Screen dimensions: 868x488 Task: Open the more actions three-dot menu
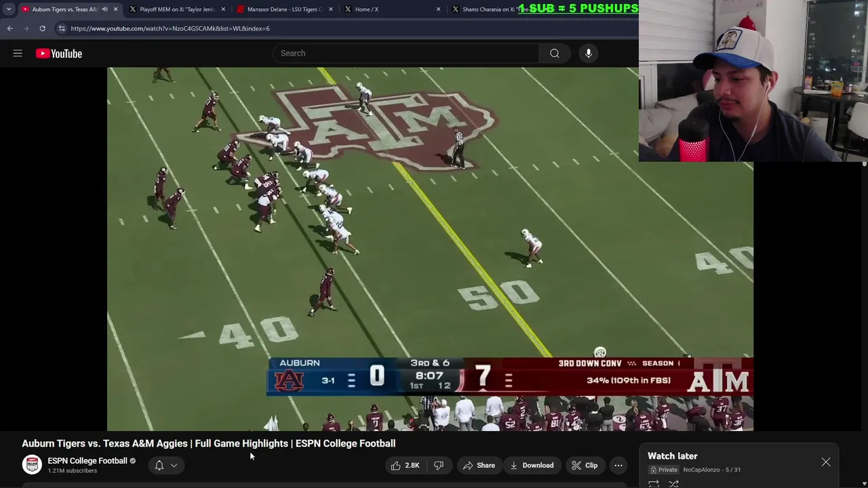click(618, 466)
